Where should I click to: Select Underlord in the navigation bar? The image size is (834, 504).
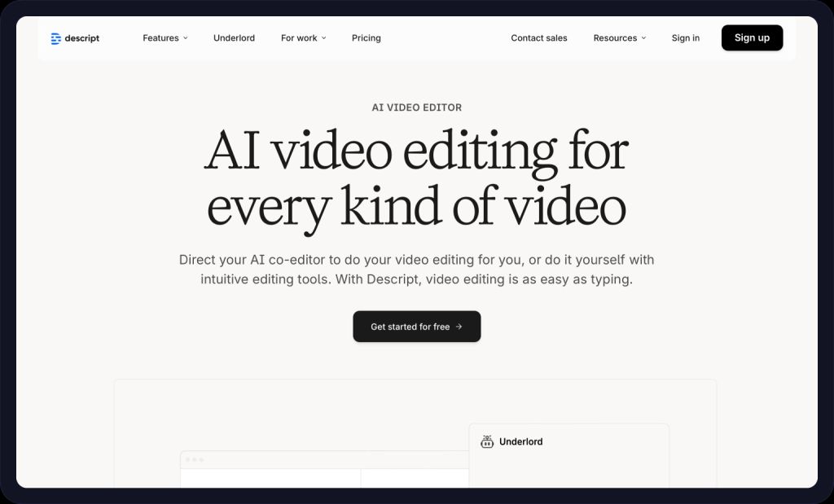click(234, 37)
